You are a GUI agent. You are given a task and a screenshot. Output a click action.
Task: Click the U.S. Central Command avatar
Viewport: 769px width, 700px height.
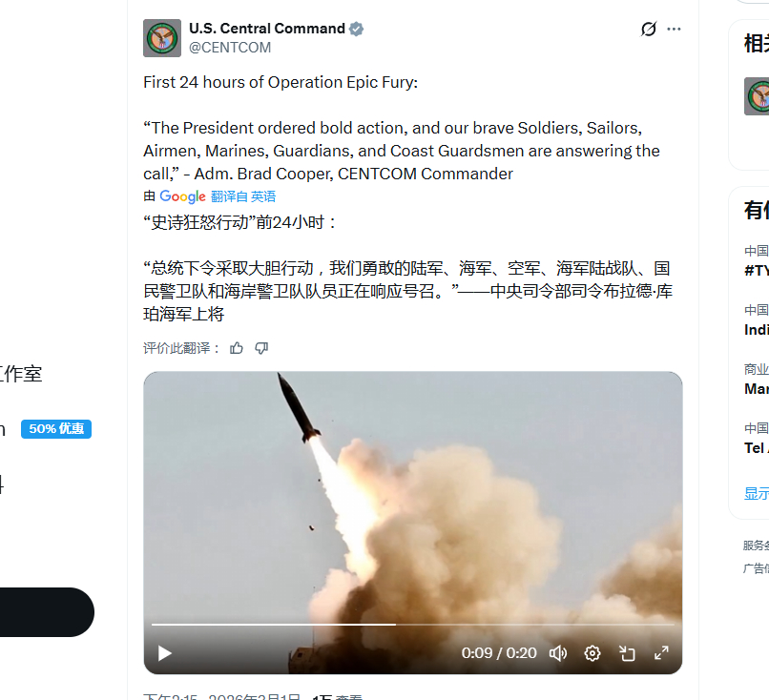pos(162,38)
